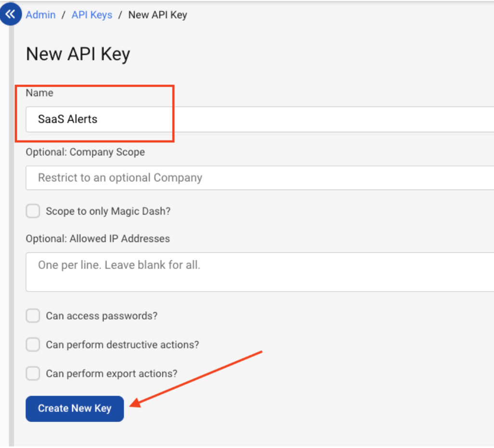Click the New API Key breadcrumb entry
This screenshot has height=448, width=494.
point(157,15)
